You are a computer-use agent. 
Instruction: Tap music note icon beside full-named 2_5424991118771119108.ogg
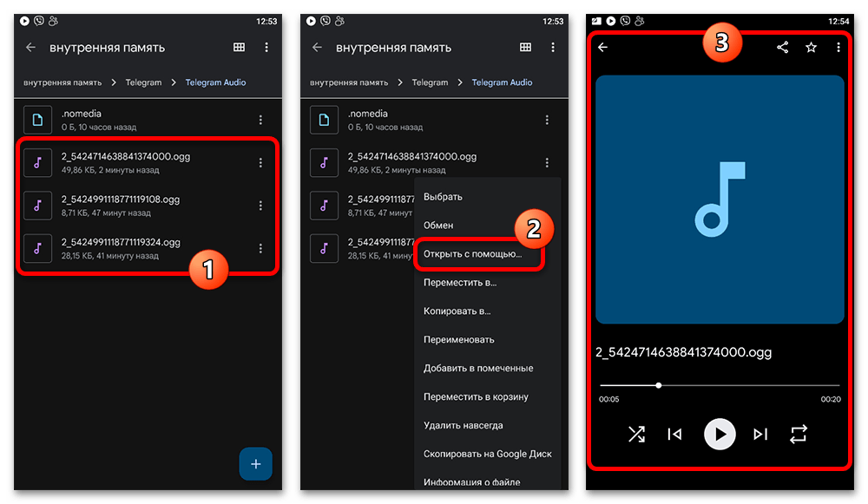coord(37,206)
